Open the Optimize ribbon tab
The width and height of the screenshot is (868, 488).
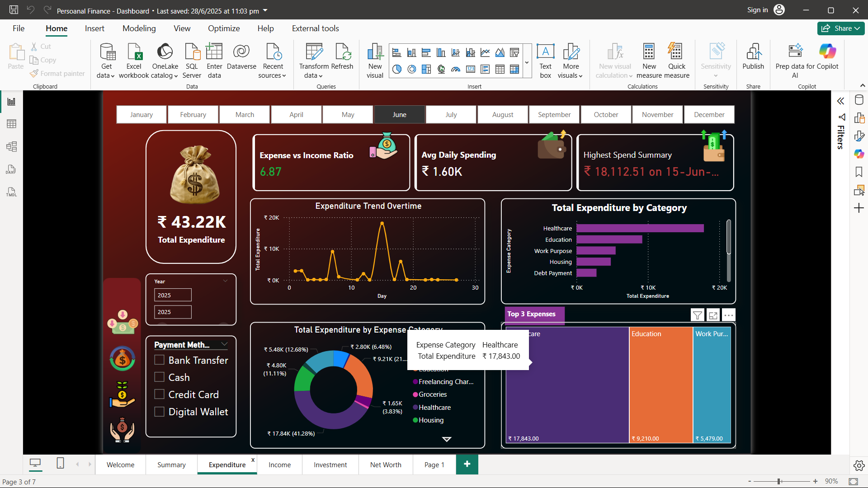(224, 28)
